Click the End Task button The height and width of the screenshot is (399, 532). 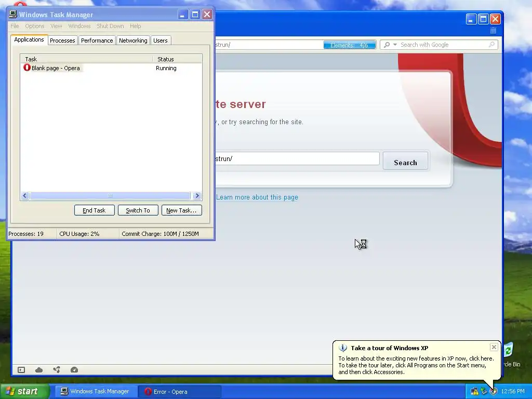coord(95,210)
